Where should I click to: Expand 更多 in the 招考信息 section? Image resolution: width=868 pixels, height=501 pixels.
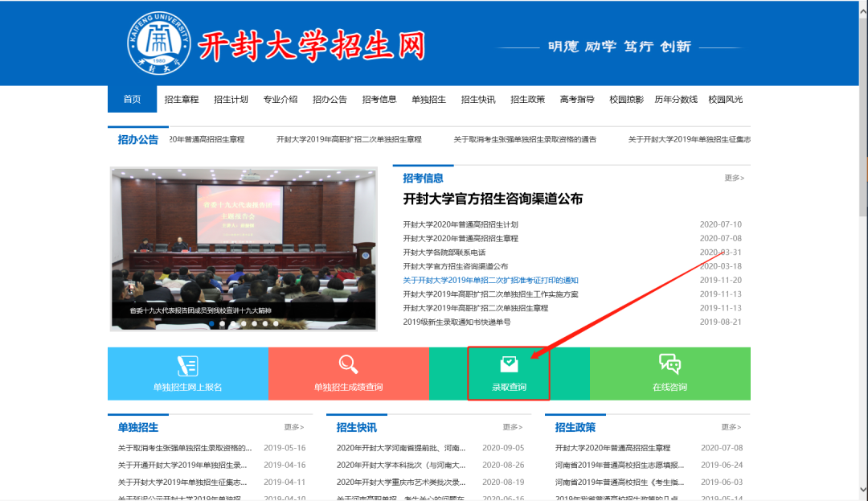(734, 178)
